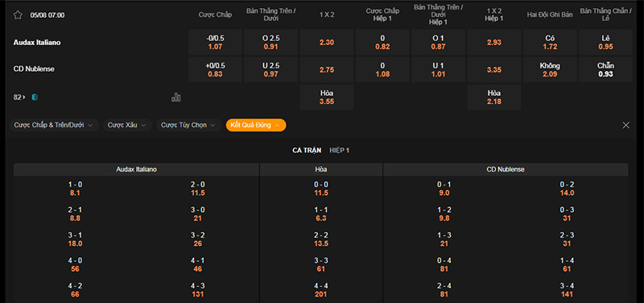Click the teal live stream icon

click(35, 98)
